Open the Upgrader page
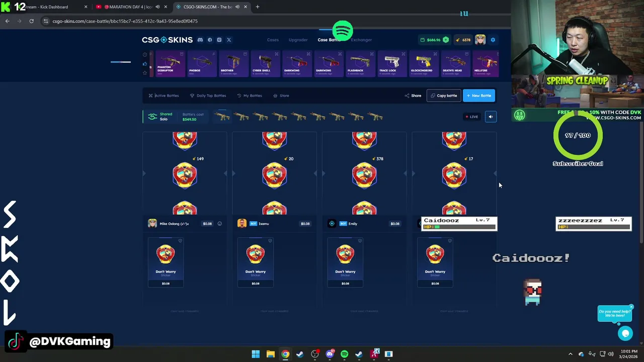 (298, 40)
